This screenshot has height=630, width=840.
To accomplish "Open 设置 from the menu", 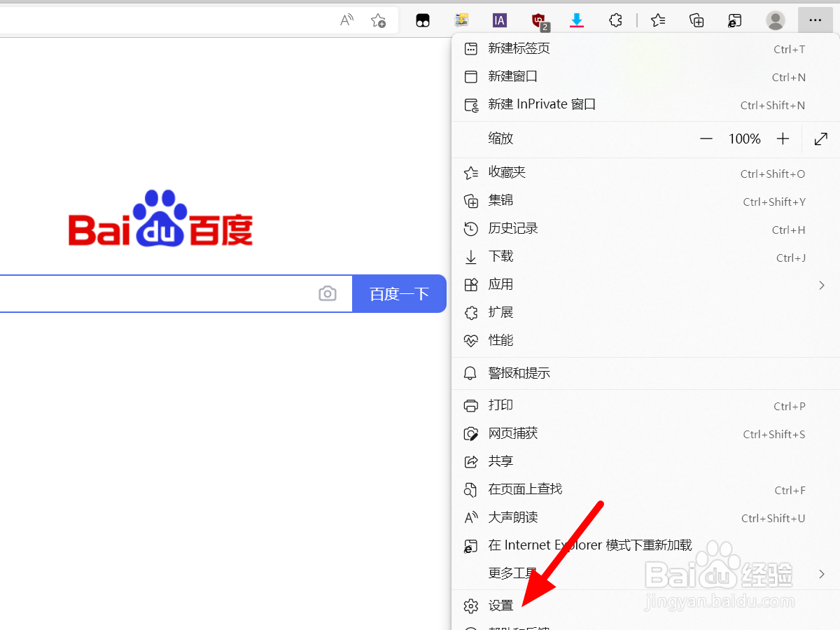I will pos(645,605).
